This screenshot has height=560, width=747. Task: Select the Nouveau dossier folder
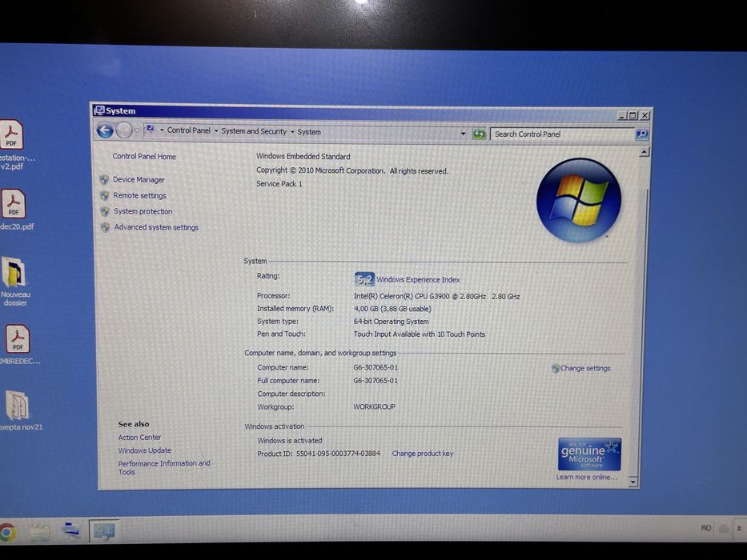point(14,281)
